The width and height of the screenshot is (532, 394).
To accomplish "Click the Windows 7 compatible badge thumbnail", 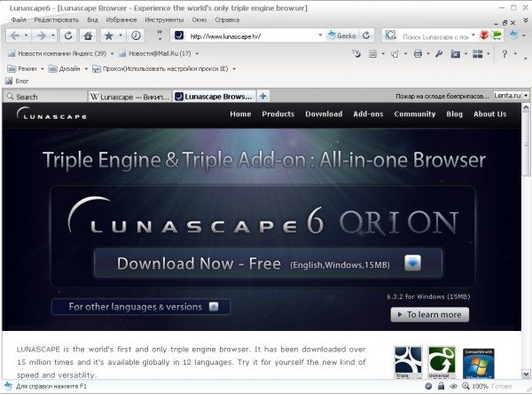I will pos(479,363).
